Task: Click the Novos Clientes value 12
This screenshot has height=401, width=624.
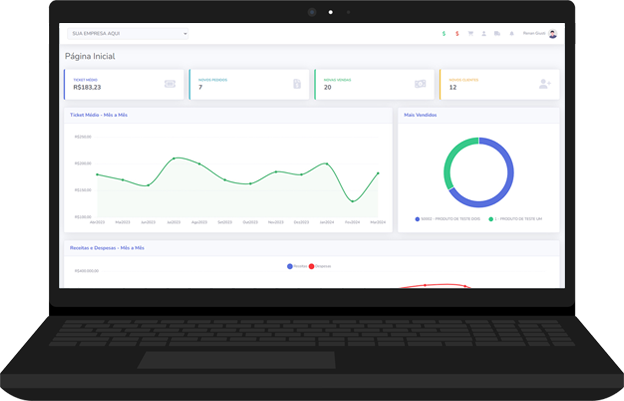Action: 453,88
